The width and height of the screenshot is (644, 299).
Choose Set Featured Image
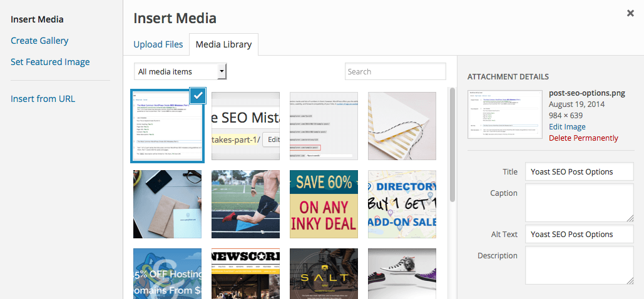[x=50, y=62]
